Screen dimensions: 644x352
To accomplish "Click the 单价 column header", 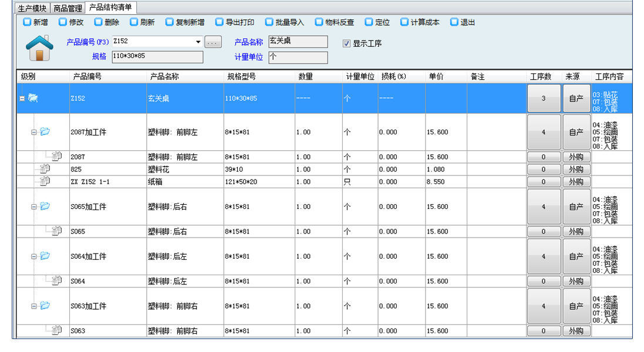I will coord(436,77).
